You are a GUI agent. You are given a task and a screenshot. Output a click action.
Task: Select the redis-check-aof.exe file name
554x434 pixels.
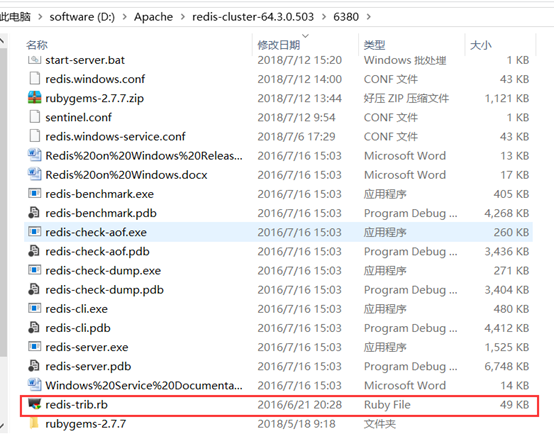96,232
